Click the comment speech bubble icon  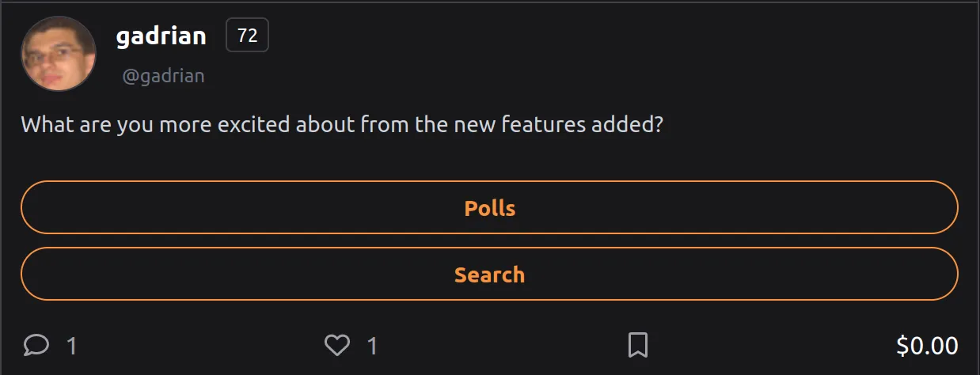pos(36,345)
